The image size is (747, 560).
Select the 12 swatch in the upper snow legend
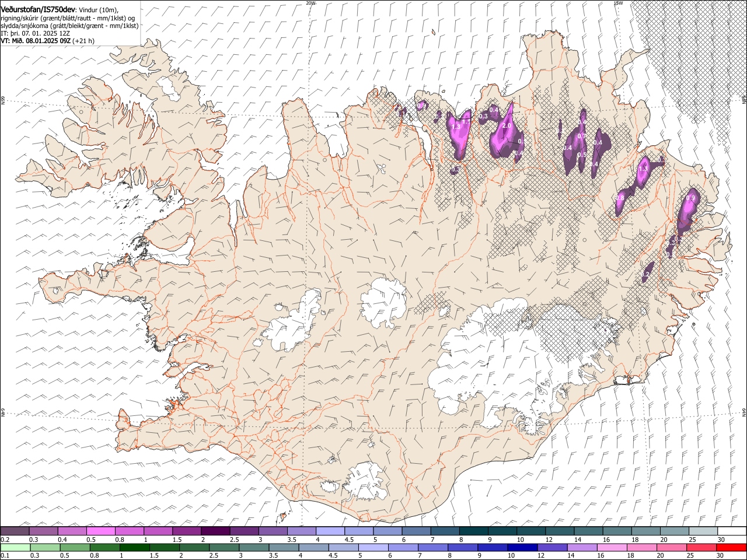560,531
